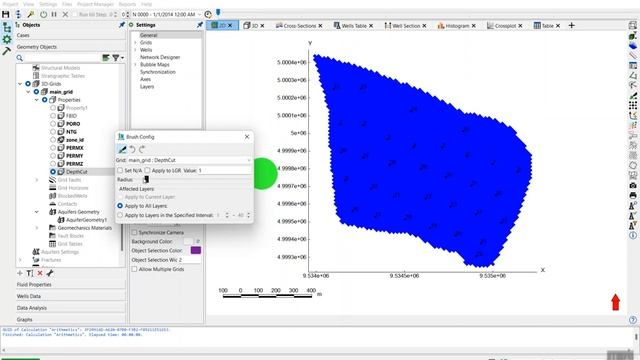Image resolution: width=640 pixels, height=360 pixels.
Task: Click the plus add-object icon below tree
Action: pos(20,273)
